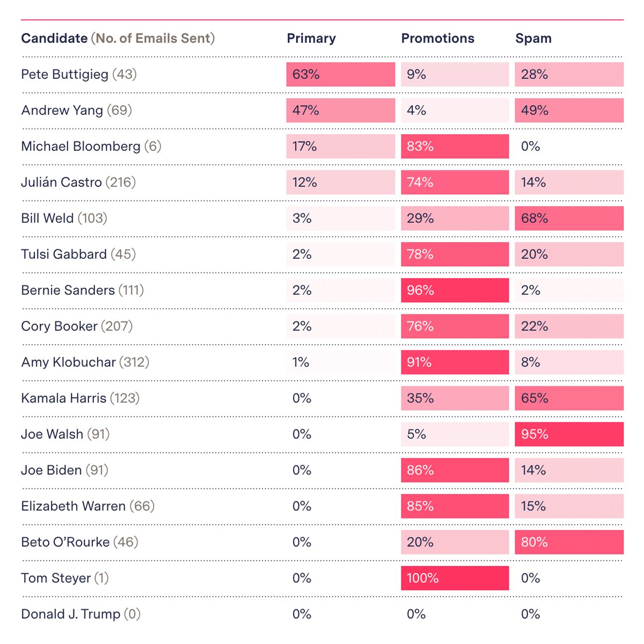Select Bernie Sanders' 96% Promotions cell
Screen dimensions: 644x644
455,290
